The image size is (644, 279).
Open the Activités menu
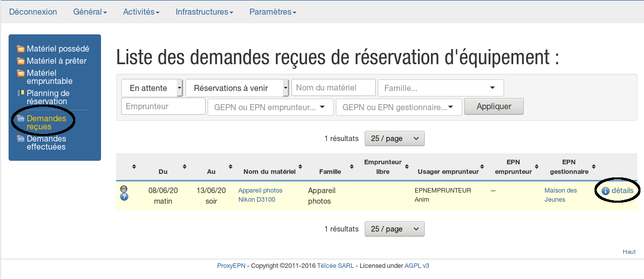point(141,12)
